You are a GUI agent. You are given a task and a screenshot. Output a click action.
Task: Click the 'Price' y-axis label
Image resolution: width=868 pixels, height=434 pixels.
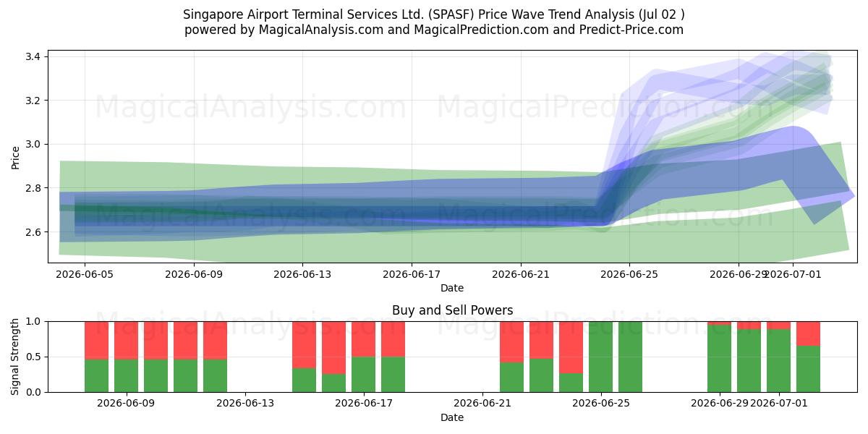pyautogui.click(x=17, y=156)
